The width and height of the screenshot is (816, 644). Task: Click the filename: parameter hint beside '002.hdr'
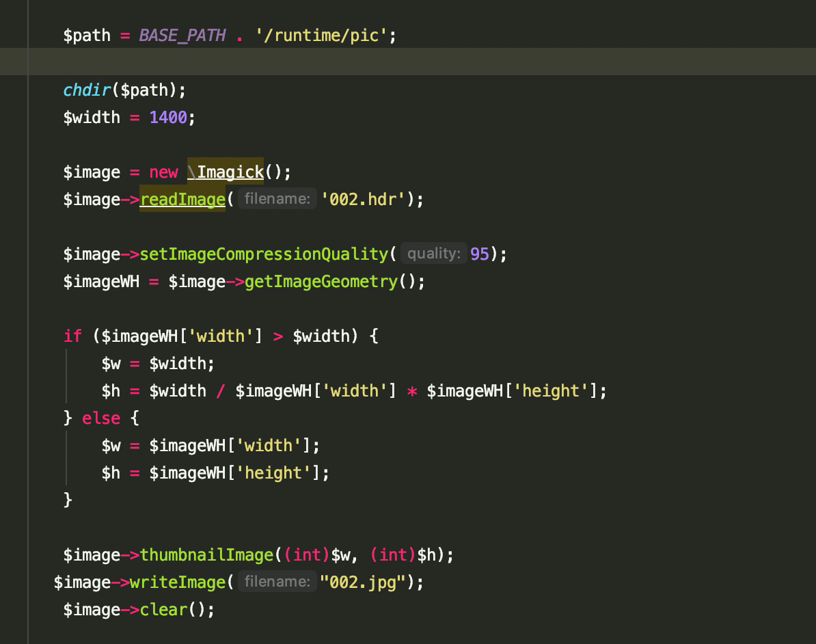(x=277, y=199)
